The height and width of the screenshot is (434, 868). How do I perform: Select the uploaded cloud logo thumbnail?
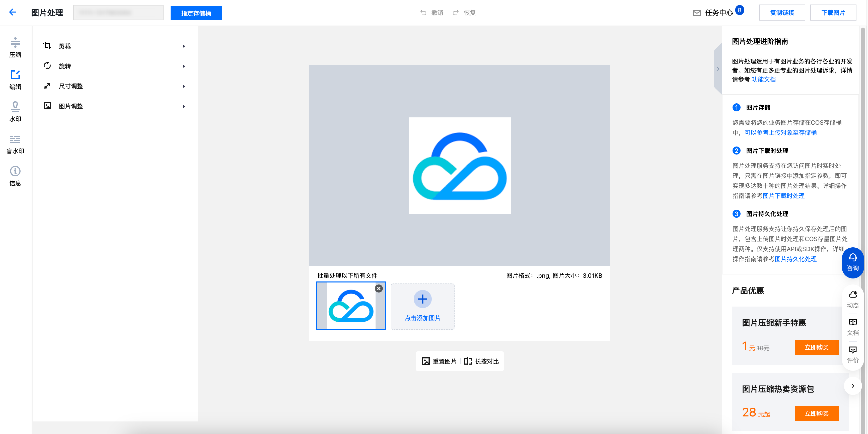click(351, 306)
